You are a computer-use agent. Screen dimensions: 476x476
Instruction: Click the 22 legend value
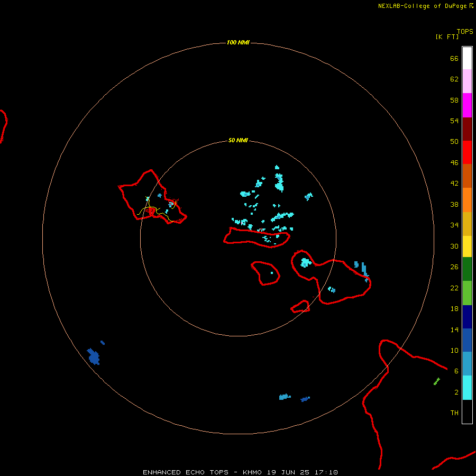454,288
